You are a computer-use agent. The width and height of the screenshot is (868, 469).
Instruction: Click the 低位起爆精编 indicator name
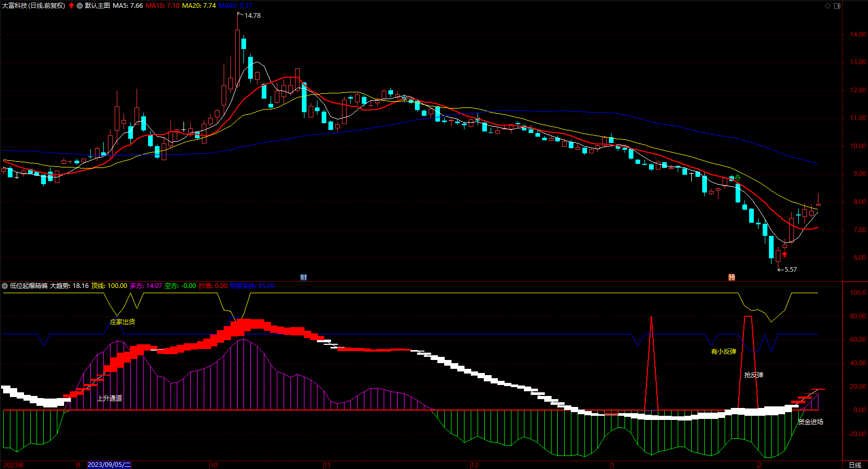click(29, 286)
